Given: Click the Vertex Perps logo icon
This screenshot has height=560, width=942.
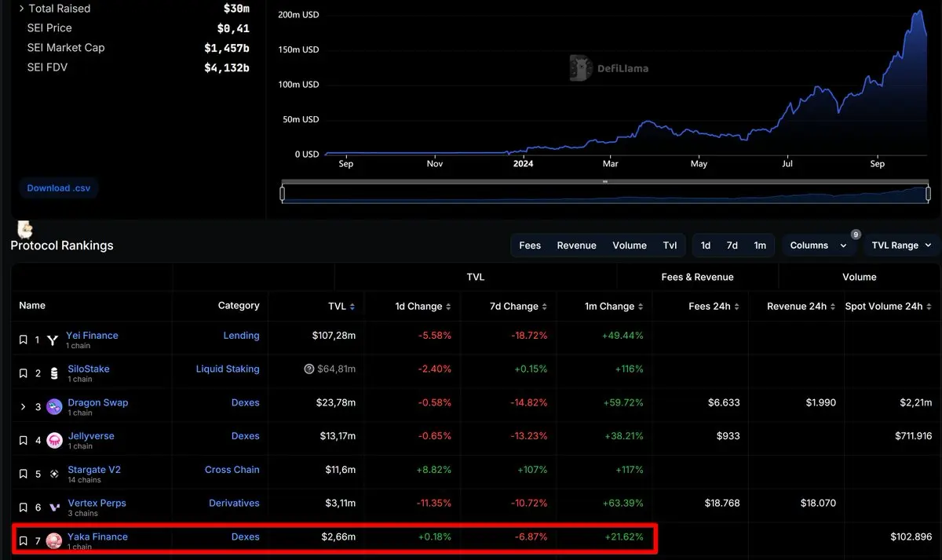Looking at the screenshot, I should 54,507.
